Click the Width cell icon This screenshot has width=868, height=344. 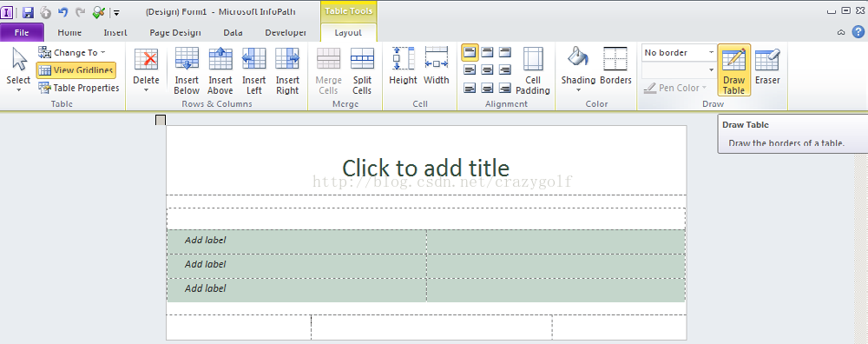[x=437, y=59]
